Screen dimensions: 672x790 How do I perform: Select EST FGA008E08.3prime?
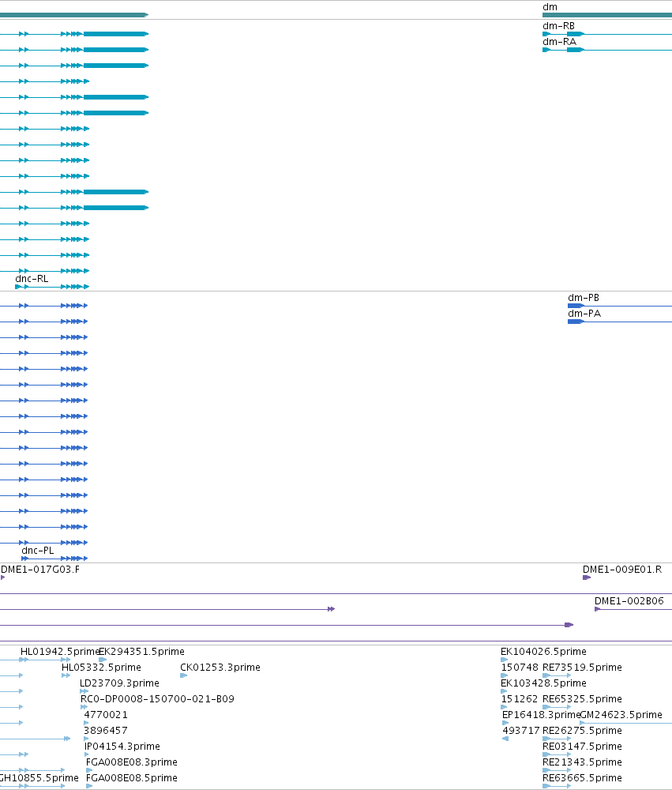coord(131,762)
